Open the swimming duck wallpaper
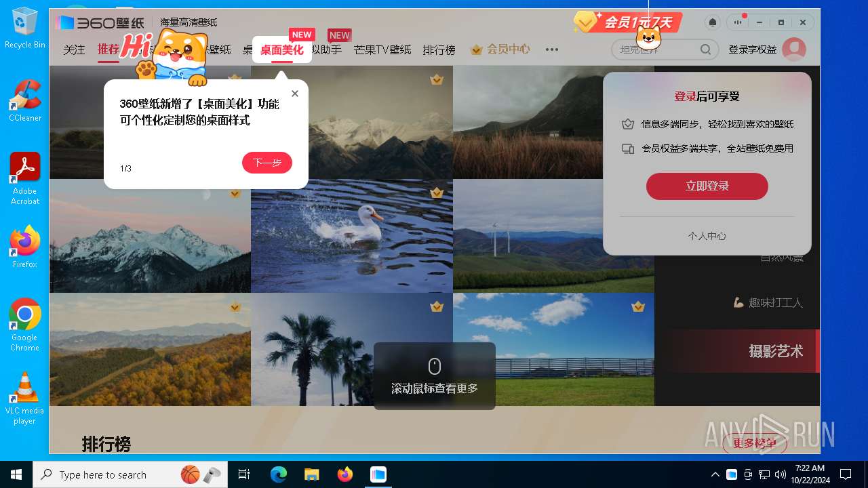The width and height of the screenshot is (868, 488). coord(352,236)
